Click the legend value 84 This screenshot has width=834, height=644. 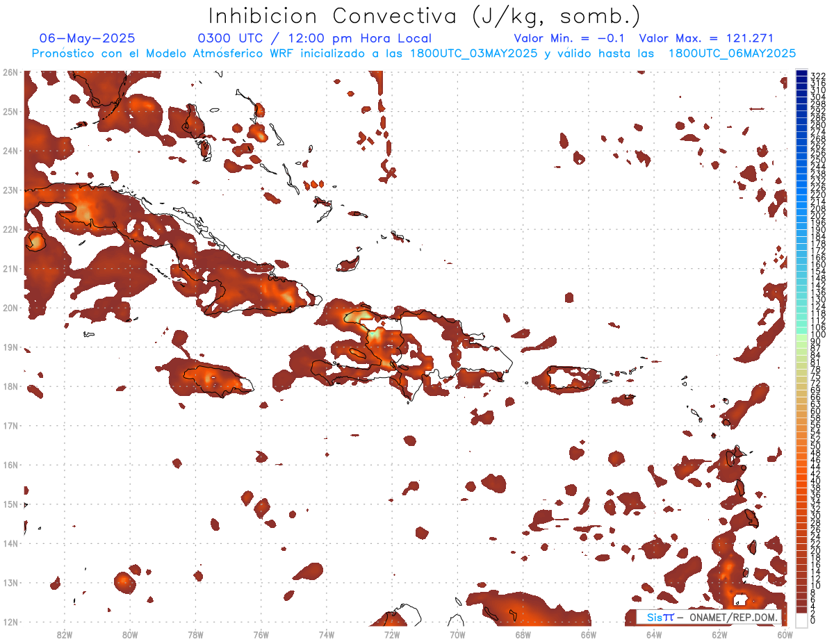pos(816,356)
